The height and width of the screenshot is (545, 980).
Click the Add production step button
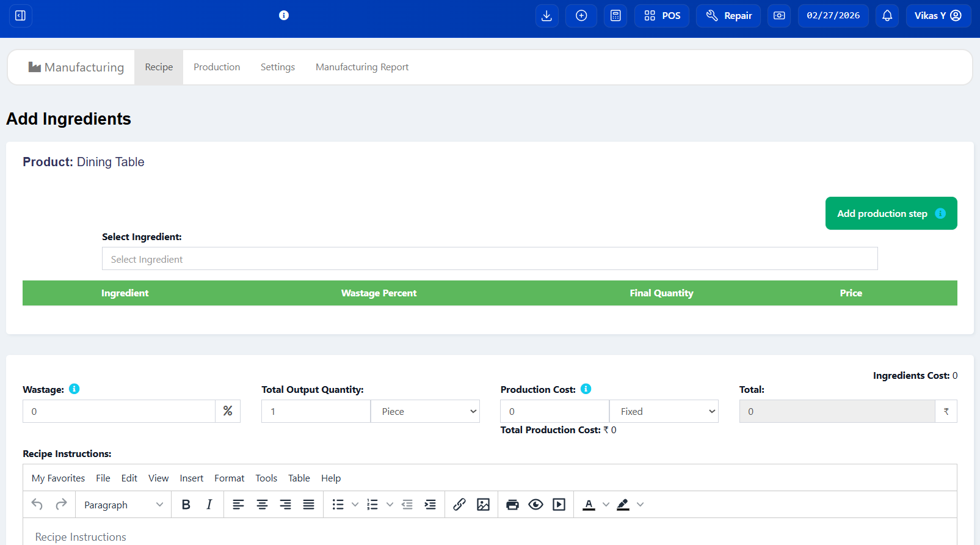891,213
